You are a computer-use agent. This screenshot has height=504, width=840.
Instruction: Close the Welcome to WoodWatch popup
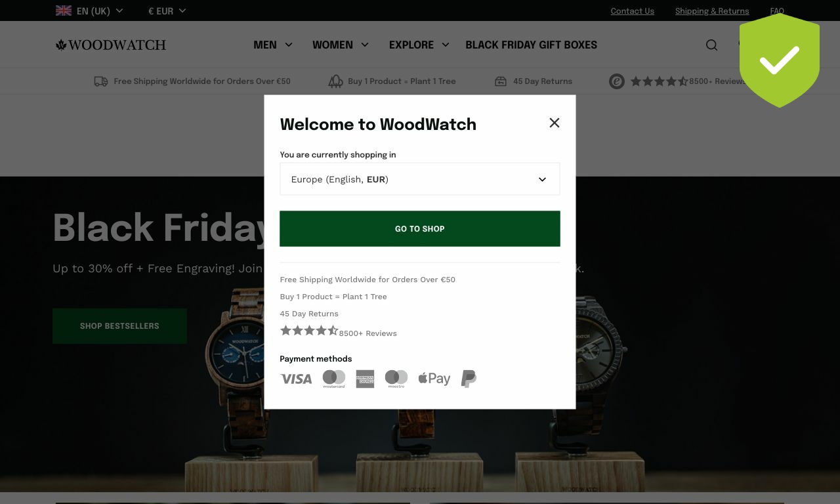[555, 123]
